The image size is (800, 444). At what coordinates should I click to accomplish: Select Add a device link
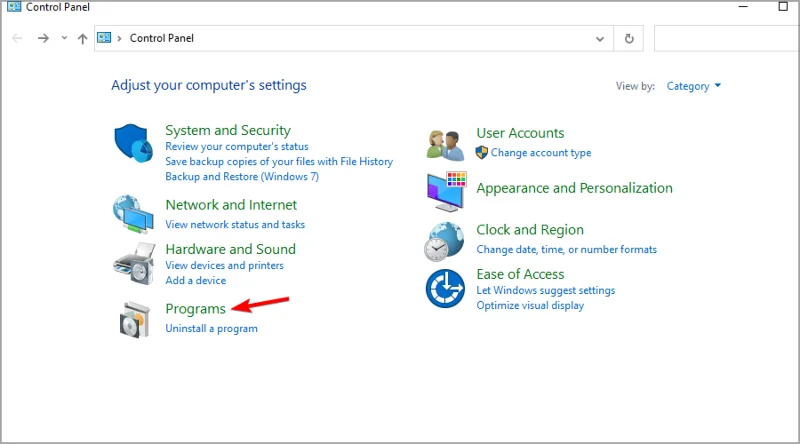tap(196, 280)
